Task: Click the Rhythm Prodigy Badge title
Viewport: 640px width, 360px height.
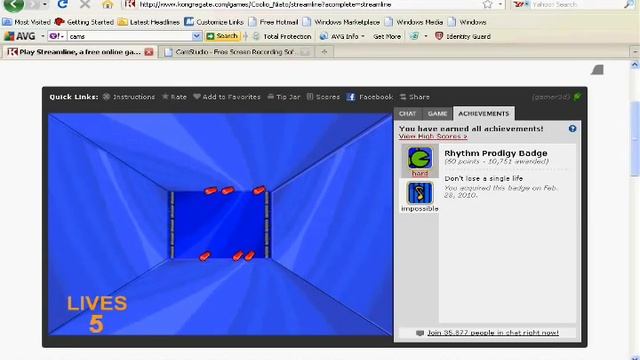Action: [x=496, y=153]
